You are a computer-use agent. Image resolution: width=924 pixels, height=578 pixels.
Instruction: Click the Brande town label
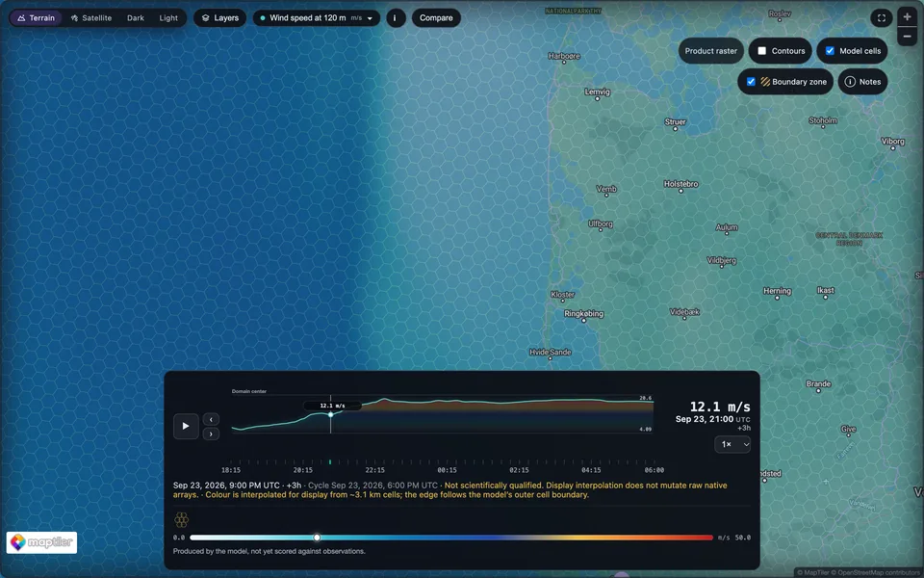[x=818, y=384]
